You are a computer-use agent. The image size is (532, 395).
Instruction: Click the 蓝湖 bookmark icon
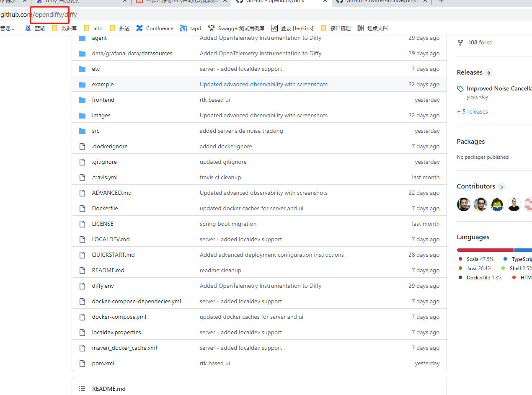(x=28, y=28)
